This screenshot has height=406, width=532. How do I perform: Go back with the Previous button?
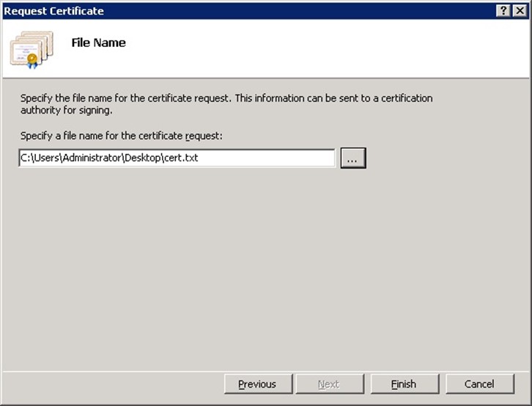point(256,384)
